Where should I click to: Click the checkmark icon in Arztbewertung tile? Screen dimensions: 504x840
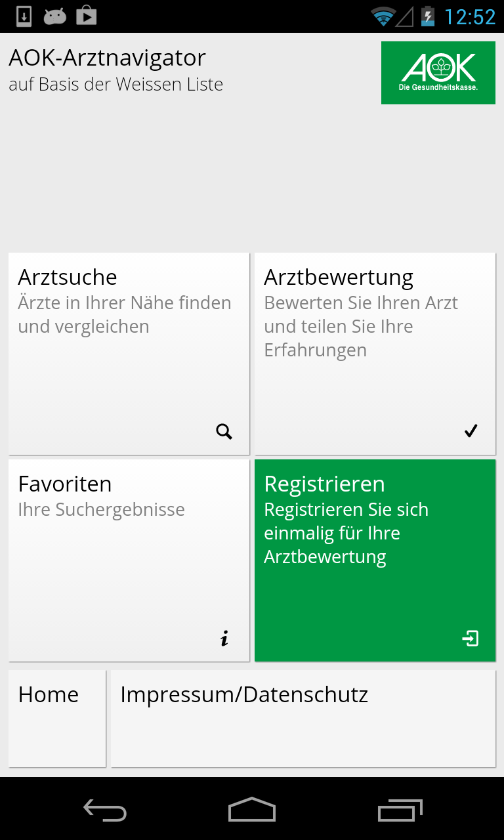(471, 431)
